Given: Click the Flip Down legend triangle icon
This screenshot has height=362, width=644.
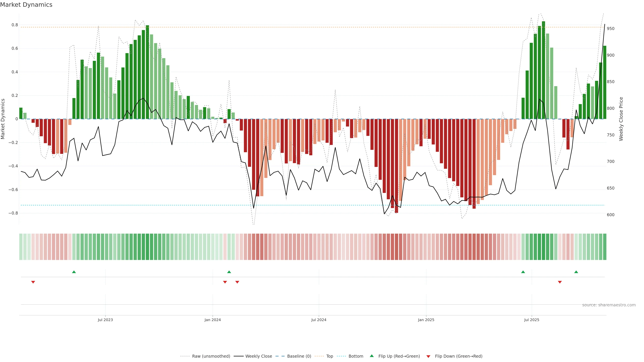Looking at the screenshot, I should coord(428,356).
